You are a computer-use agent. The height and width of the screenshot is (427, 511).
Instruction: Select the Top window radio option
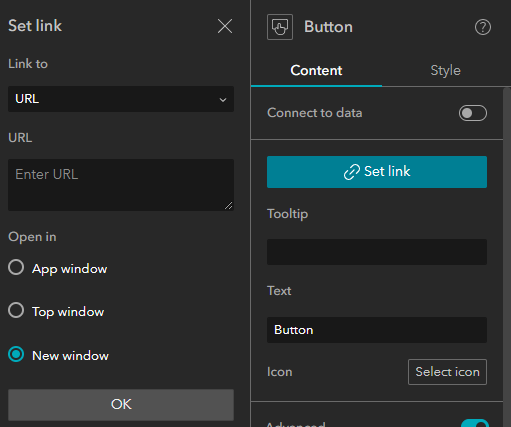[16, 310]
